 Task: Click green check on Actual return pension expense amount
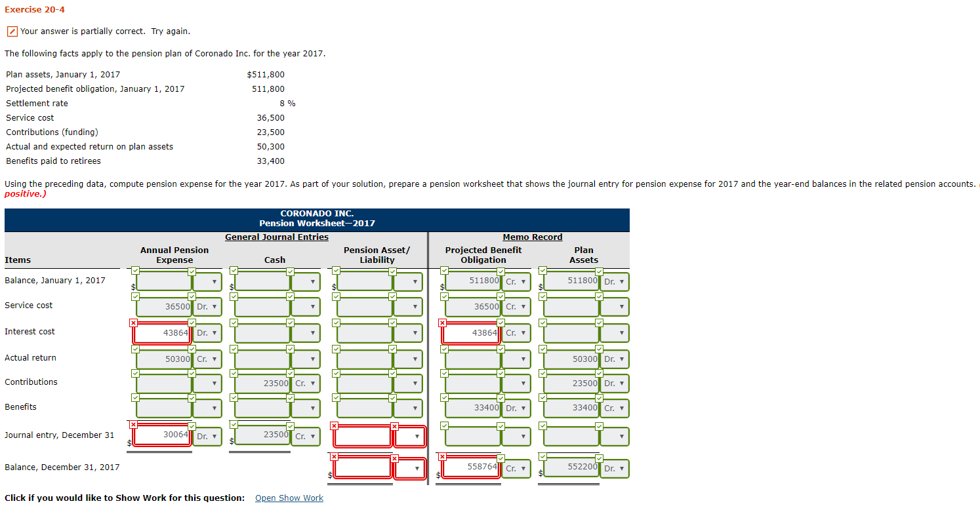134,349
